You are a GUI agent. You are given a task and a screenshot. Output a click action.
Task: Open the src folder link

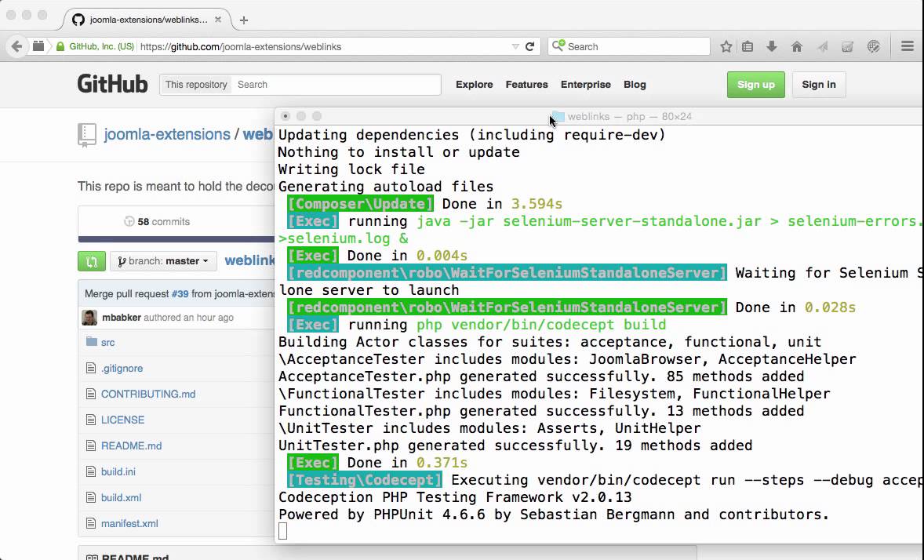(x=107, y=342)
